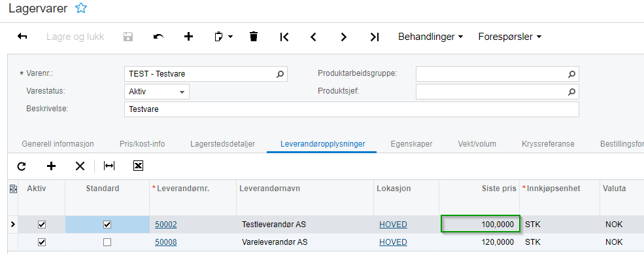Viewport: 644px width, 254px height.
Task: Expand the Forespørsler menu
Action: 510,37
